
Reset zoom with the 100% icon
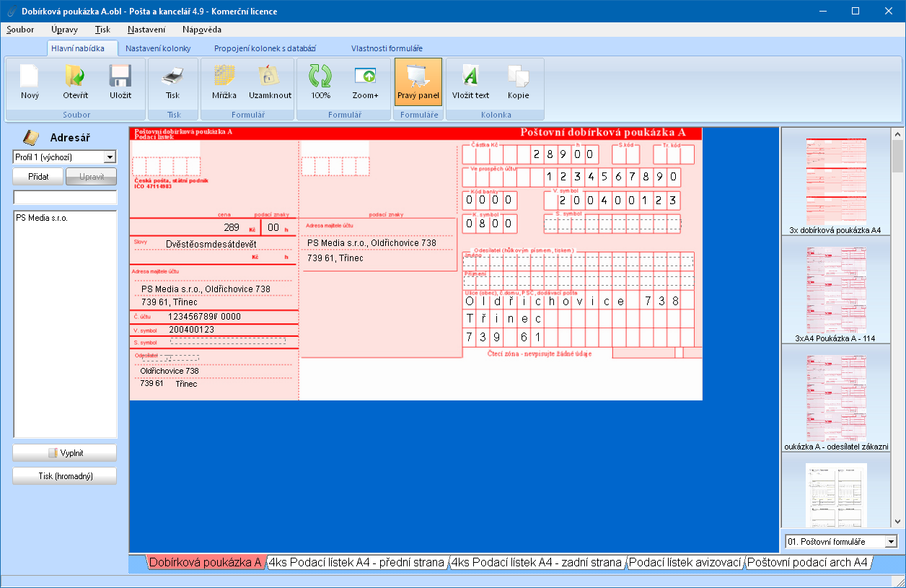[x=320, y=82]
